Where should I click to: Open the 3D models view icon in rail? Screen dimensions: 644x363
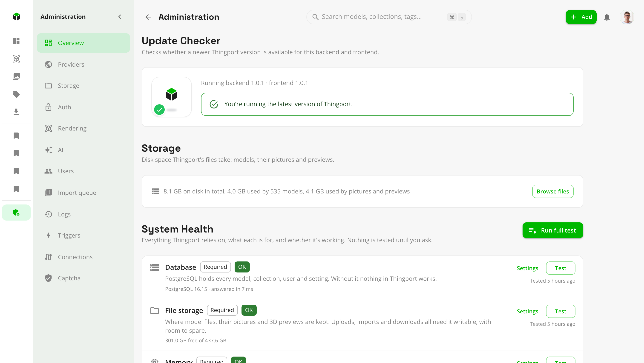click(16, 59)
